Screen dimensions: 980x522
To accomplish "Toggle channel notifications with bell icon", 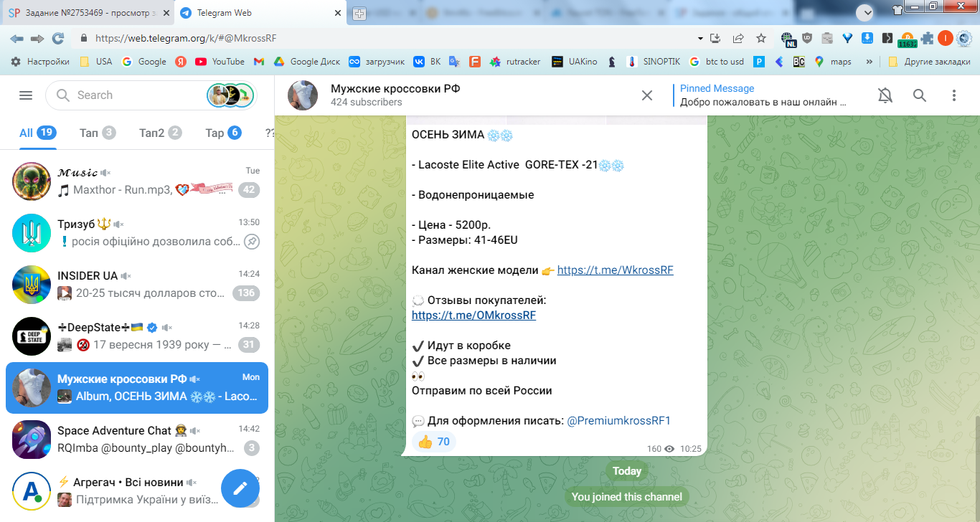I will (x=885, y=95).
